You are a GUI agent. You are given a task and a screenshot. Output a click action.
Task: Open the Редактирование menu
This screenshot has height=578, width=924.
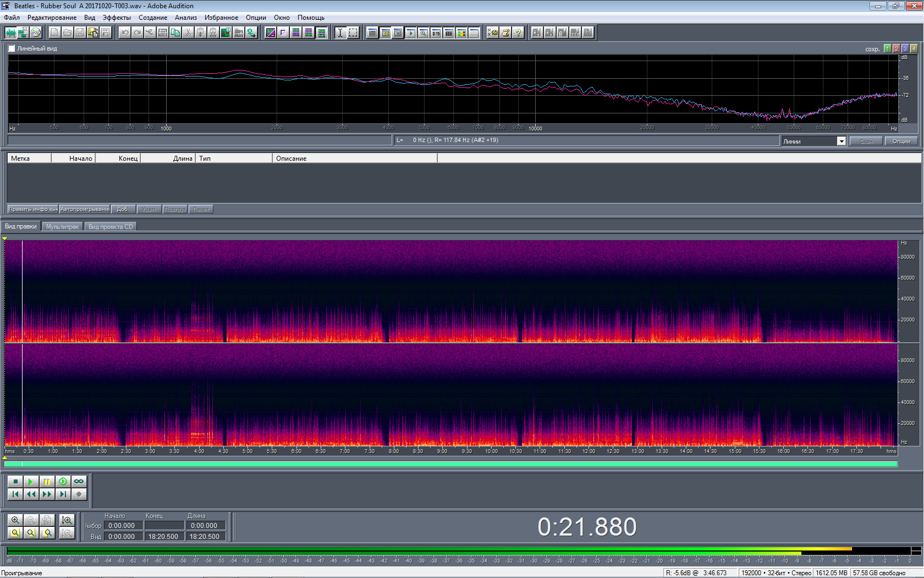[x=52, y=18]
